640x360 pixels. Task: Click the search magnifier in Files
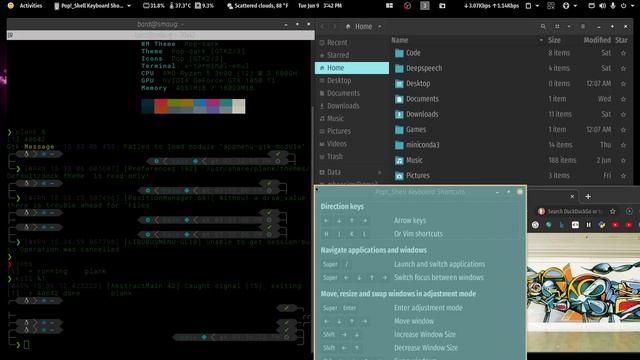pos(543,27)
